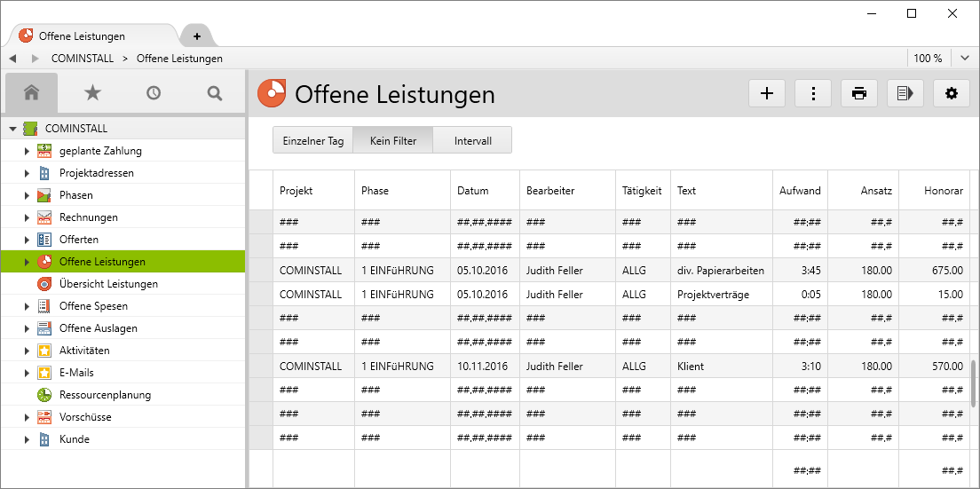Go to the home sidebar tab
Image resolution: width=980 pixels, height=489 pixels.
(32, 92)
